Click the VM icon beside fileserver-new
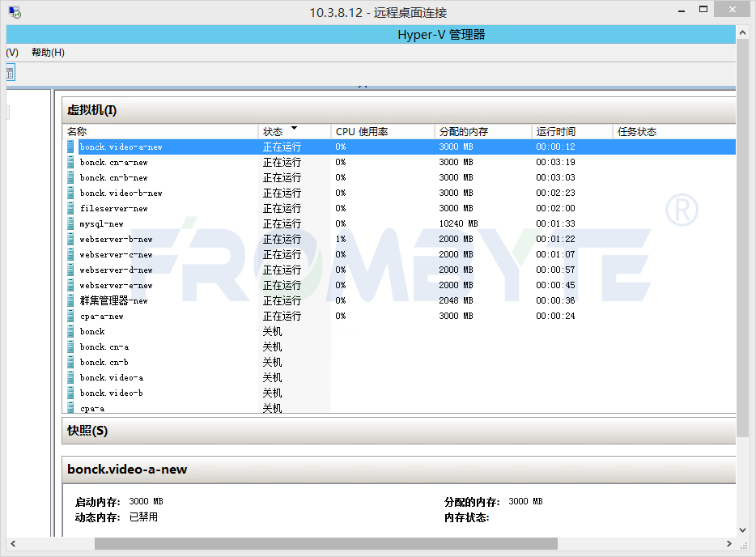 71,208
